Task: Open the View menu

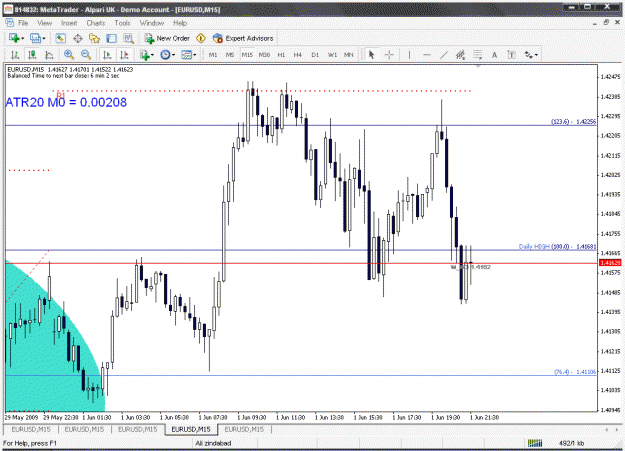Action: click(x=45, y=23)
